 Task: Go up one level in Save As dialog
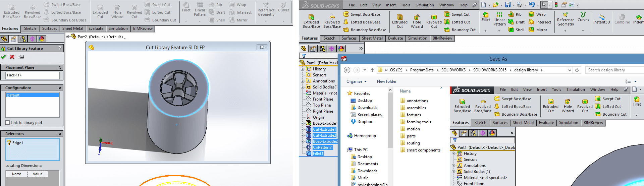[372, 70]
